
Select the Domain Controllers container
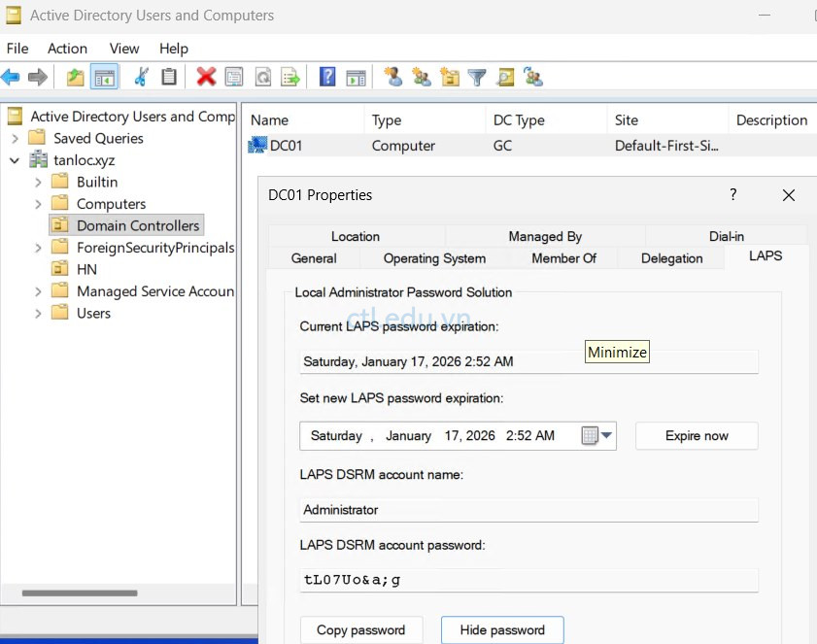tap(125, 224)
